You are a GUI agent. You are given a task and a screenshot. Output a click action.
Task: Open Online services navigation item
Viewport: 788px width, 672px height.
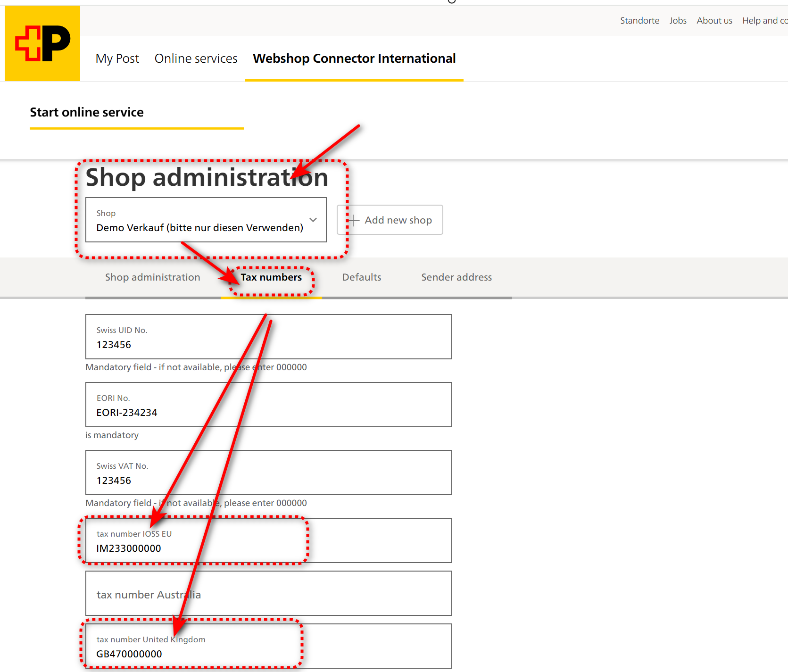click(x=196, y=58)
